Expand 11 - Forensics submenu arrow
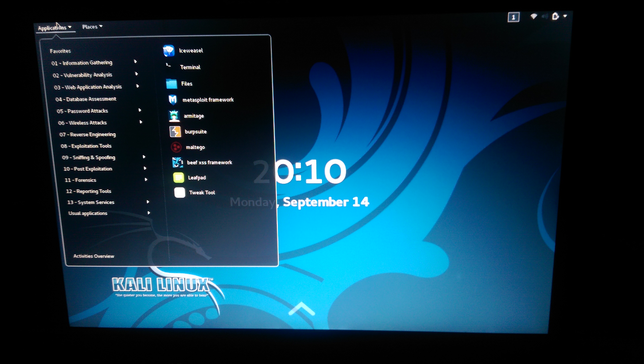The height and width of the screenshot is (364, 644). click(146, 180)
